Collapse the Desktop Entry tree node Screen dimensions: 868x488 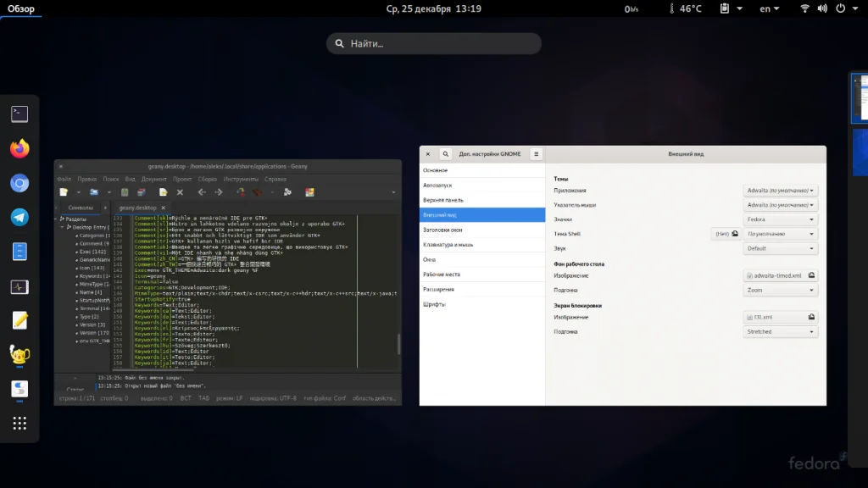[62, 228]
